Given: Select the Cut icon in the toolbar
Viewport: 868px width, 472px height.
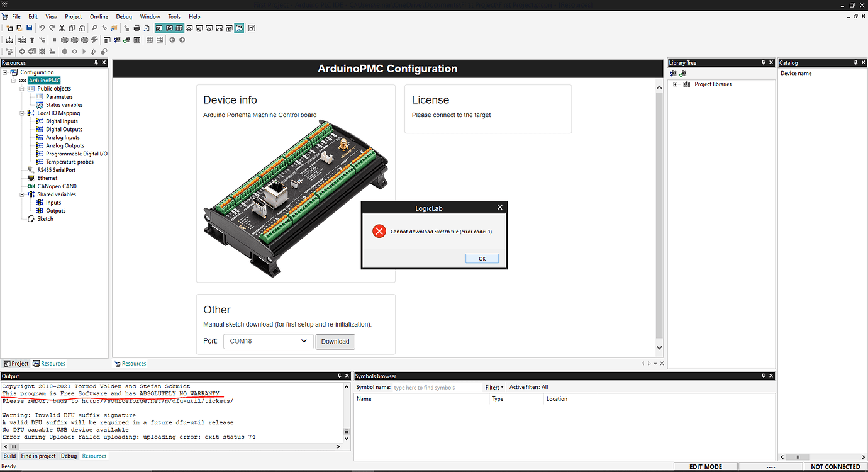Looking at the screenshot, I should click(x=62, y=28).
